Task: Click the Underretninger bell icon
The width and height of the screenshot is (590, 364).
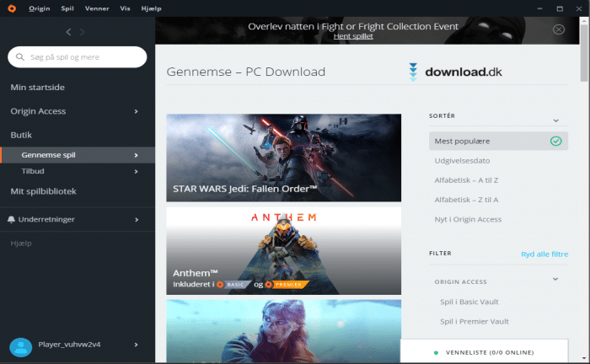Action: pos(11,219)
